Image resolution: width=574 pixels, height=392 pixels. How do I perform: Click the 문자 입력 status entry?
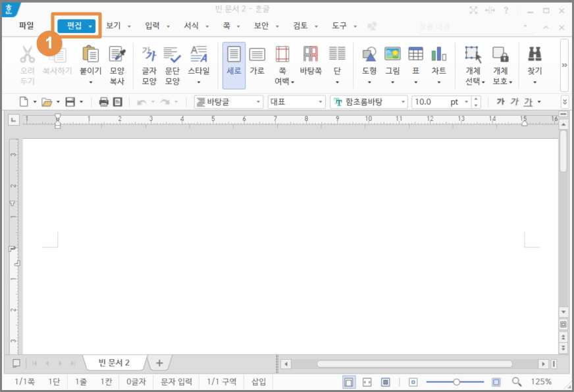pyautogui.click(x=176, y=381)
